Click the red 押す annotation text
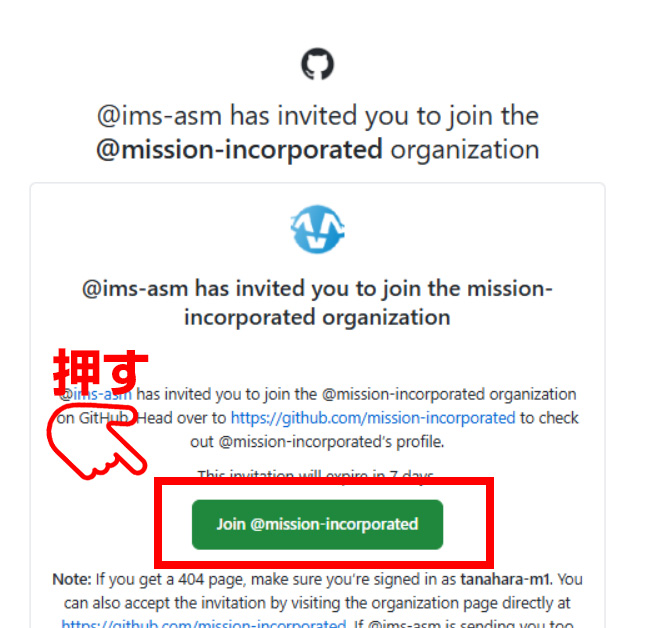 tap(101, 372)
